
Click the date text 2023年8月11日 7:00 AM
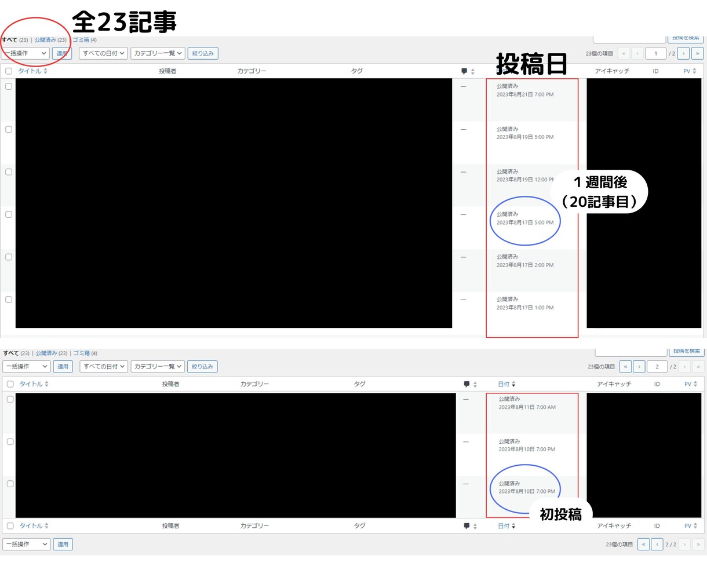pos(527,407)
